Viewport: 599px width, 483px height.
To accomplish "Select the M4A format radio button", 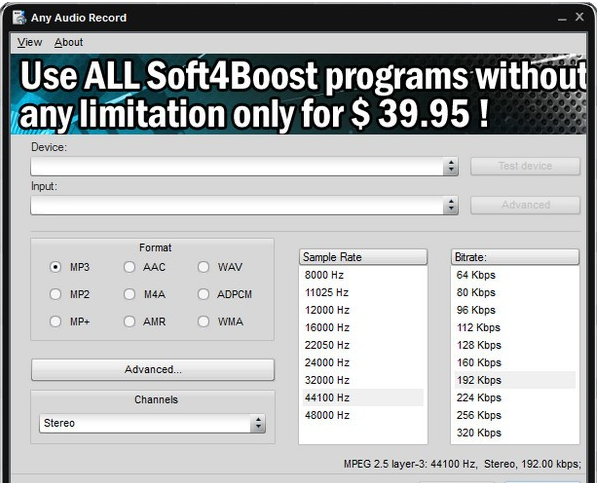I will (130, 294).
